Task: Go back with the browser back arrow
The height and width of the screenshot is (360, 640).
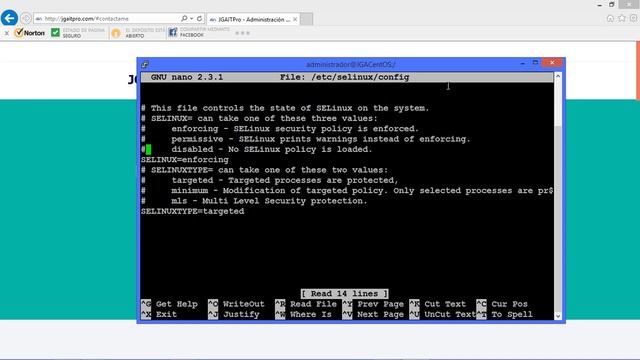Action: pyautogui.click(x=9, y=18)
